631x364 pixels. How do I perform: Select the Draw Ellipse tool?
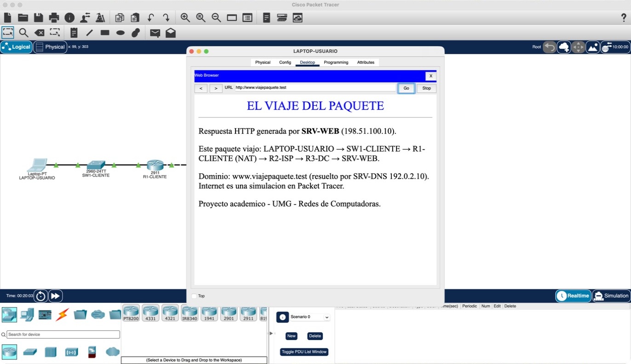(x=120, y=33)
